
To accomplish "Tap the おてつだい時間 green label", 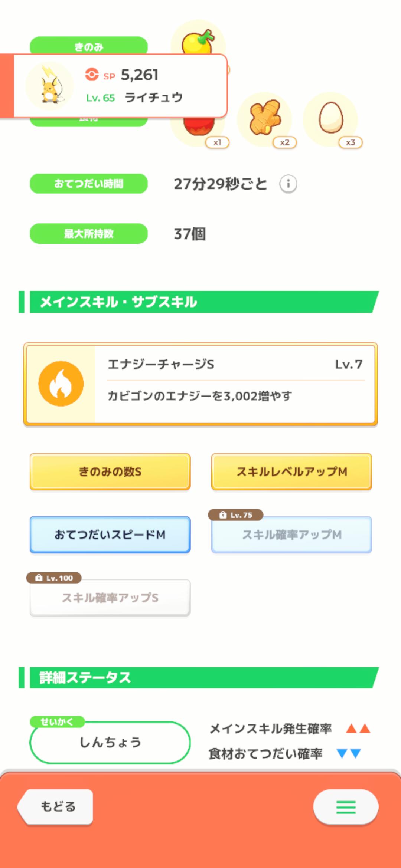I will click(x=89, y=184).
